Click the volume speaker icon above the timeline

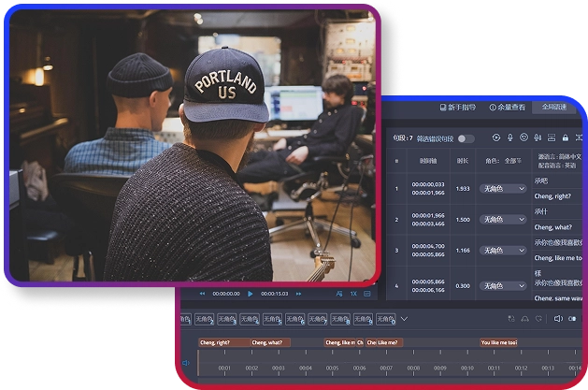558,319
